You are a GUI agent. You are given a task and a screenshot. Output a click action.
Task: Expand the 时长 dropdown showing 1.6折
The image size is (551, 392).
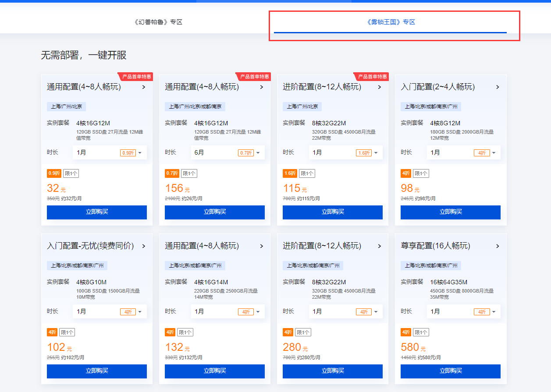345,152
